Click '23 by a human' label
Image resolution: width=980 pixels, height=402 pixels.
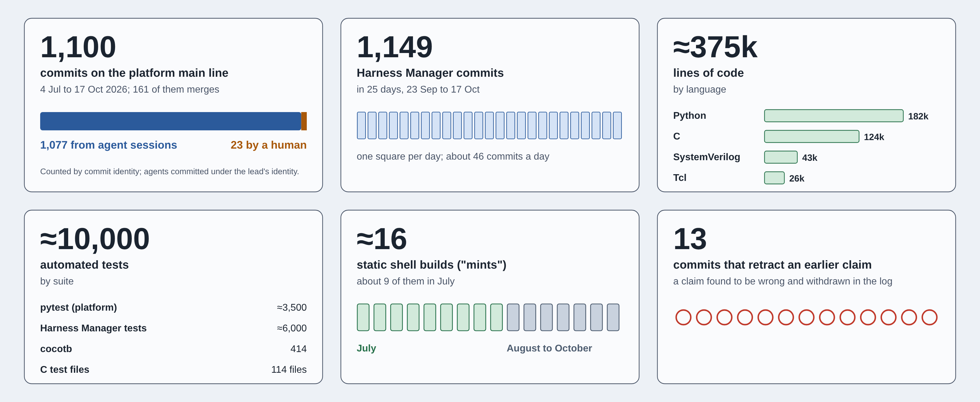pyautogui.click(x=268, y=145)
